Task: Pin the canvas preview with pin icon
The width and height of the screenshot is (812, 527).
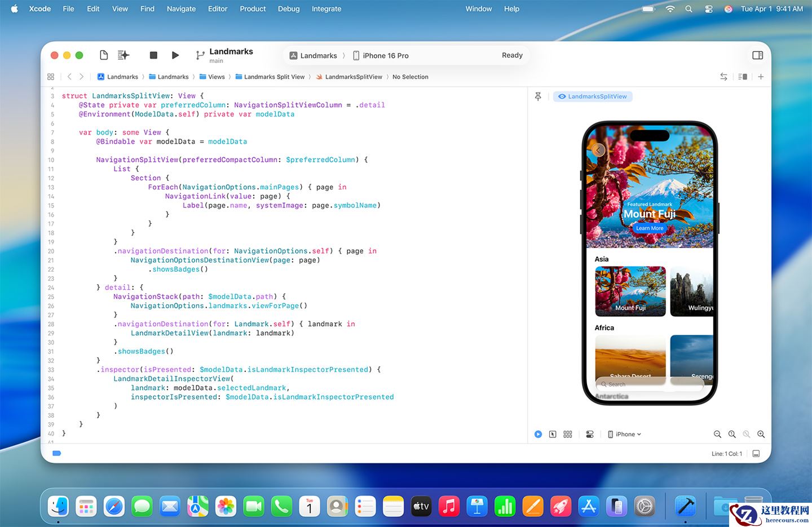Action: tap(538, 96)
